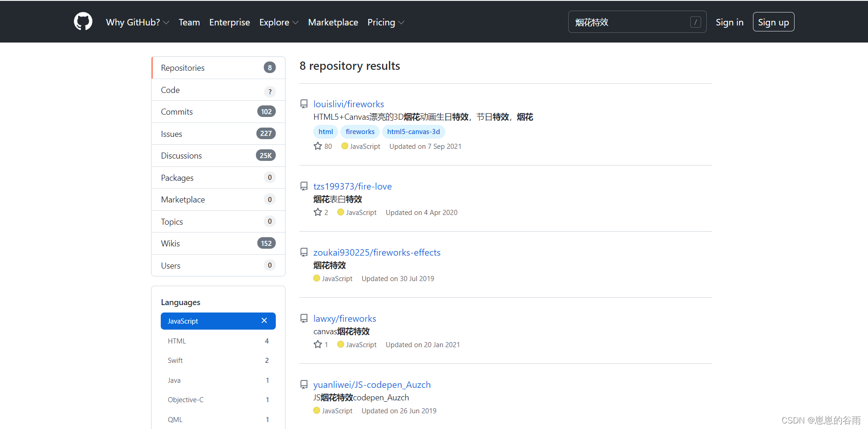
Task: Filter results by Java language
Action: [218, 380]
